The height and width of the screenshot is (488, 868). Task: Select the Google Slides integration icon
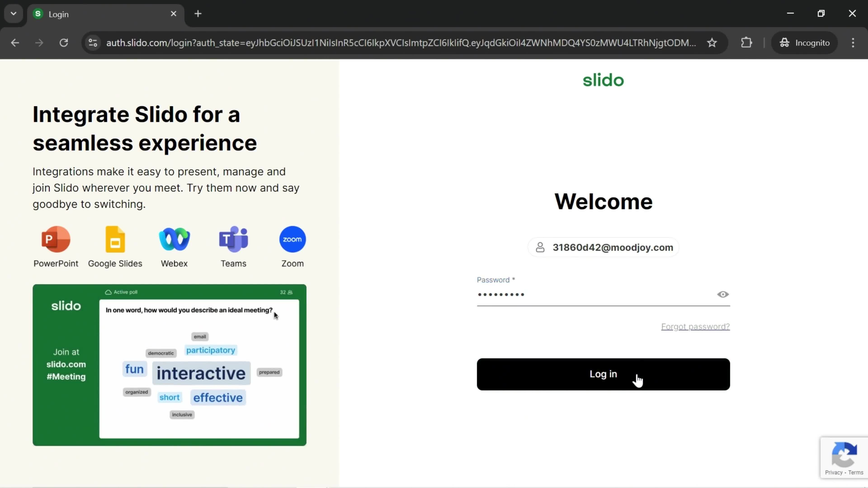pos(115,239)
